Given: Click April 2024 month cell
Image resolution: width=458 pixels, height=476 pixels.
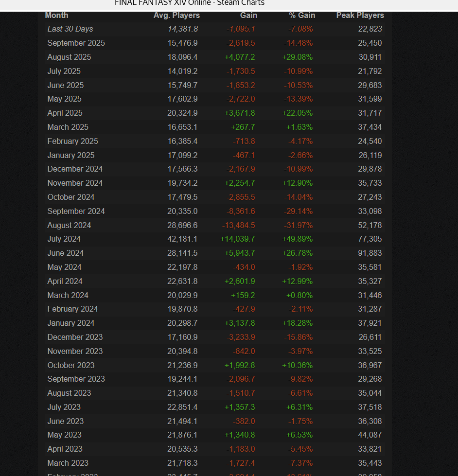Looking at the screenshot, I should 65,282.
